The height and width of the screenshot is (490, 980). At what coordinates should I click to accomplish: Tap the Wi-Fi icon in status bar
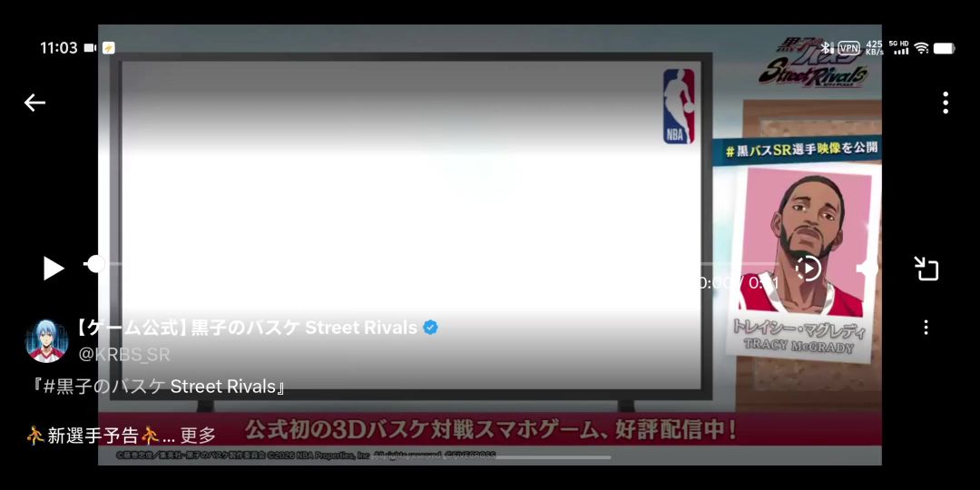click(x=921, y=48)
